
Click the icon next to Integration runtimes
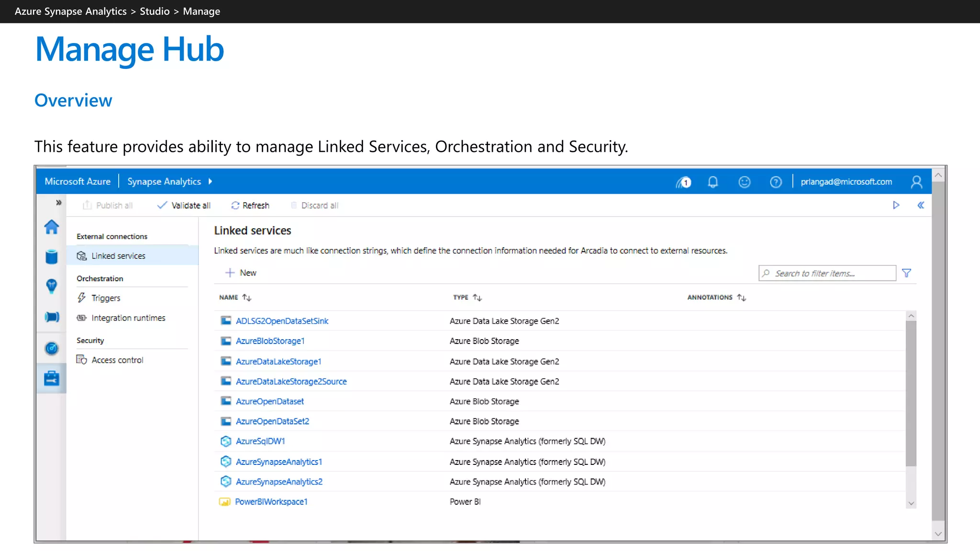[82, 318]
